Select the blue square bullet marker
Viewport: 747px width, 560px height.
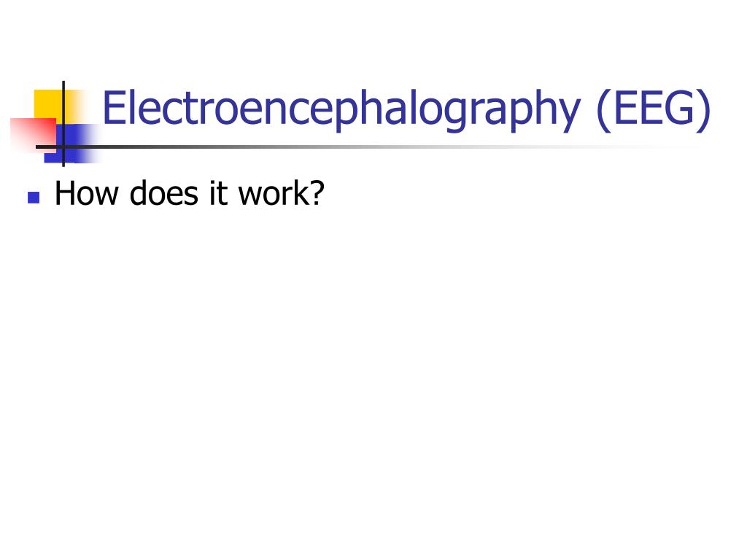(34, 197)
